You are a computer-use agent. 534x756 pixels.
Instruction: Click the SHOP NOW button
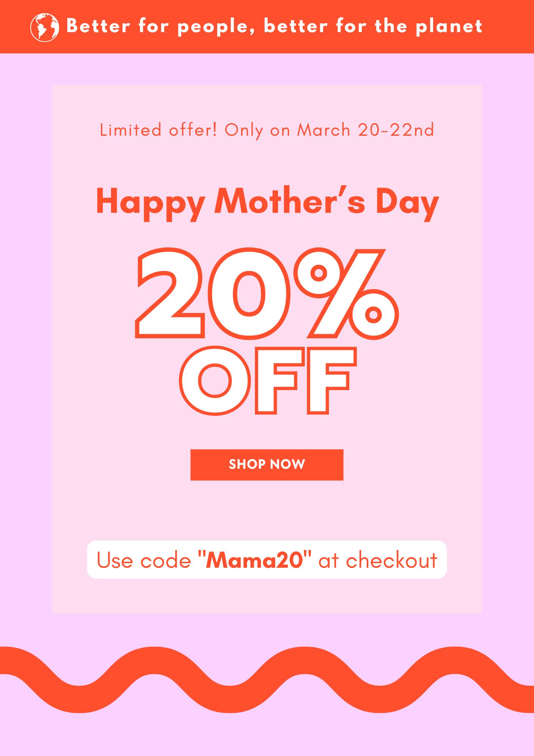coord(267,465)
